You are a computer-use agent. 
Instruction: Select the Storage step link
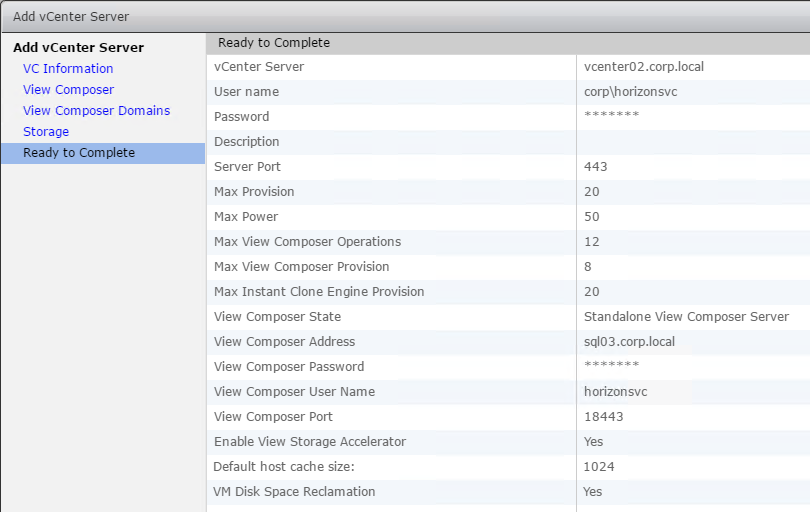(46, 132)
